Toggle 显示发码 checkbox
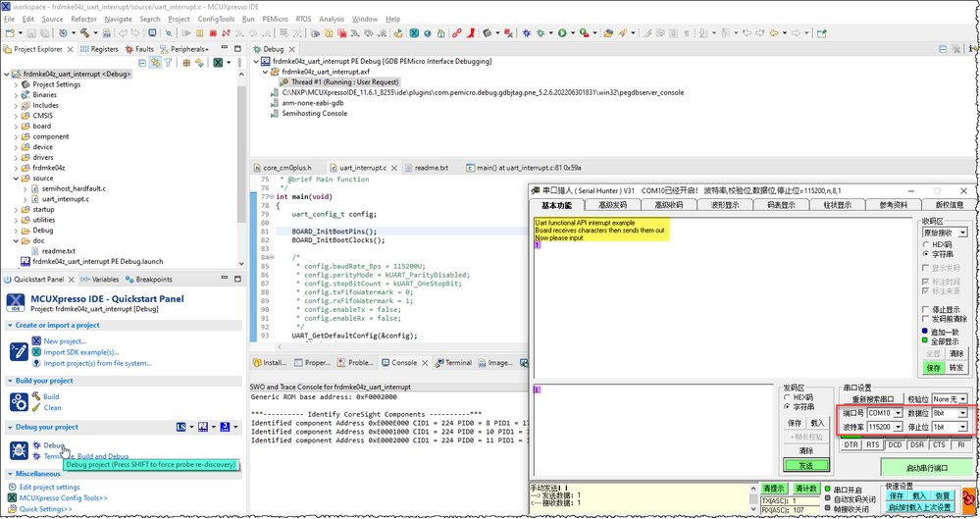 (x=926, y=268)
